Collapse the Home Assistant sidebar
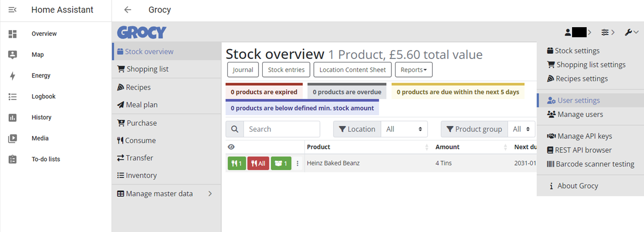The image size is (644, 232). pyautogui.click(x=13, y=10)
